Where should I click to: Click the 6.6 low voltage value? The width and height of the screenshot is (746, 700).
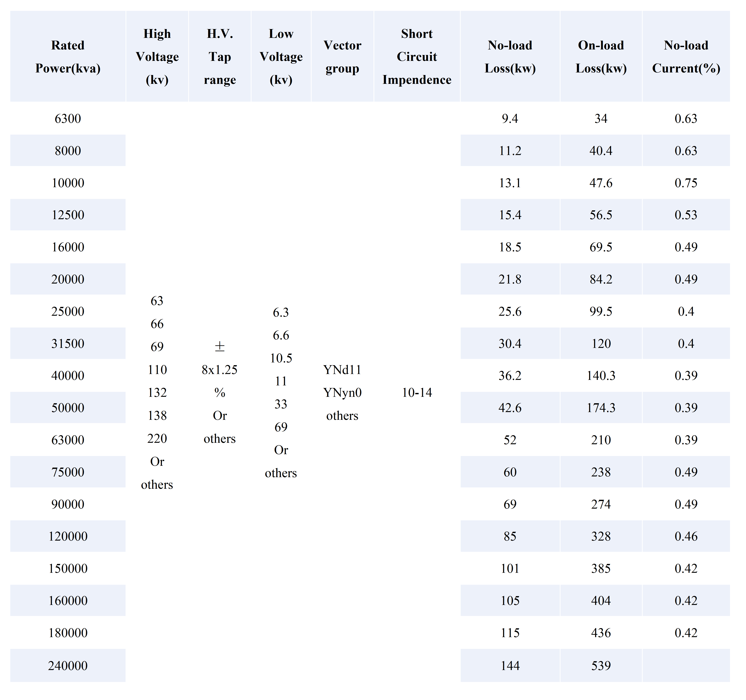[x=281, y=335]
